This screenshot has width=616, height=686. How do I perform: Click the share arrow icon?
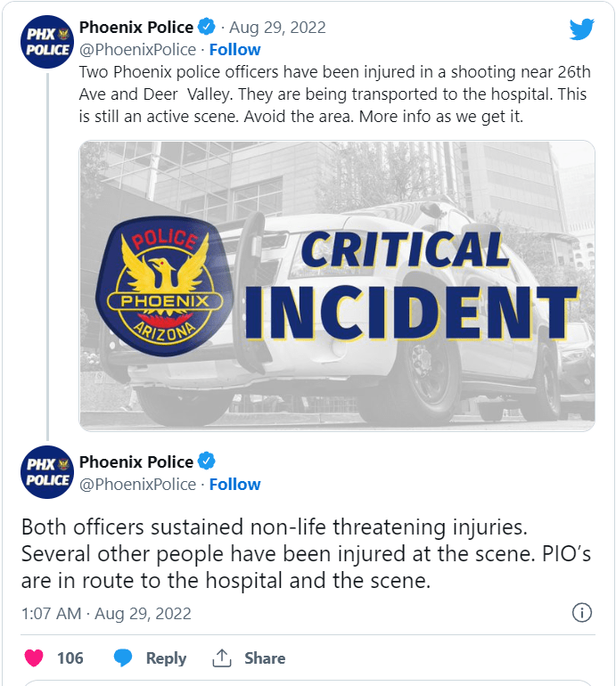pyautogui.click(x=222, y=658)
